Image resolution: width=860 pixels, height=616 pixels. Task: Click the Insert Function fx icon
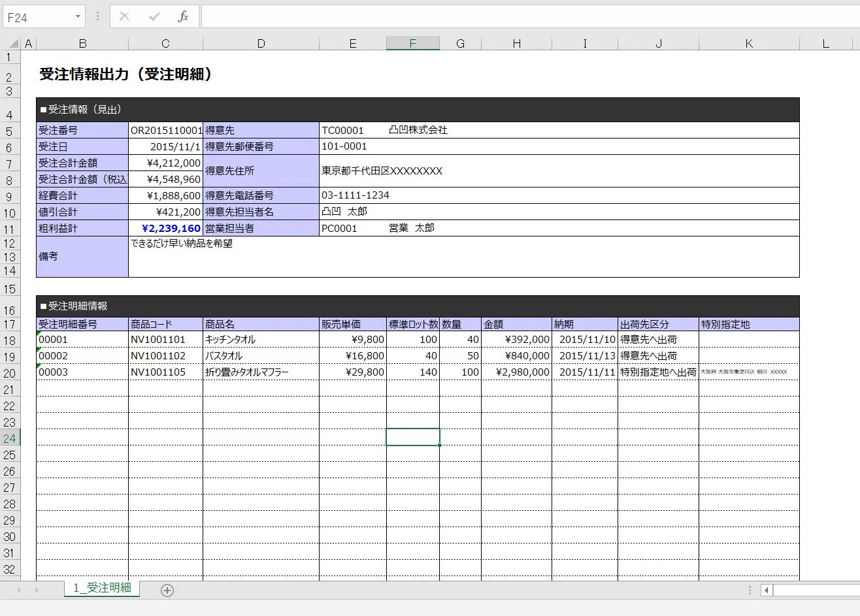[183, 17]
